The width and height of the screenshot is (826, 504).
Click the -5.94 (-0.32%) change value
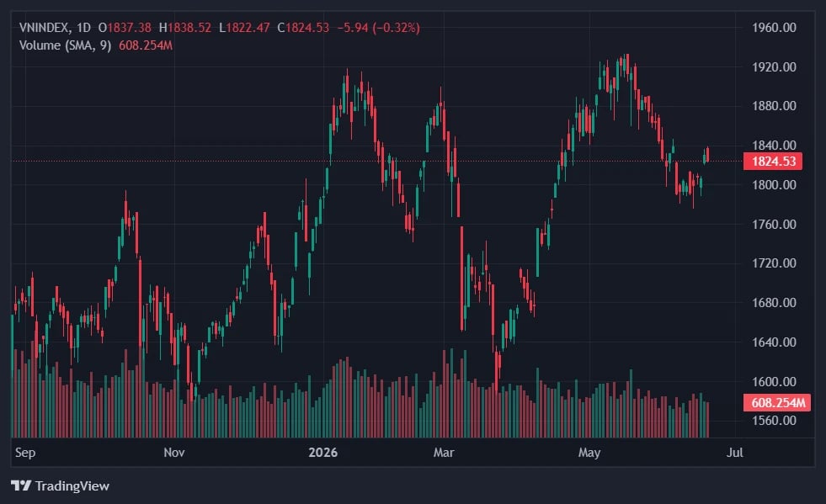[378, 28]
